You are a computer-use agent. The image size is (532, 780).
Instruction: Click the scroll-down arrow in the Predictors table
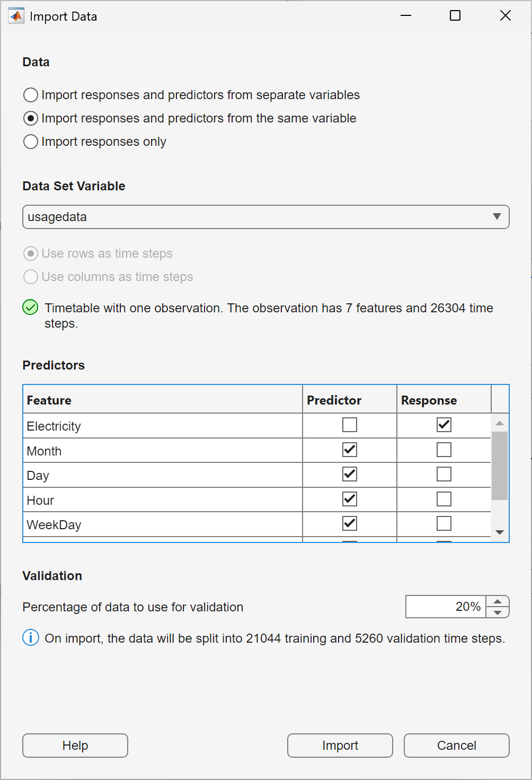500,532
